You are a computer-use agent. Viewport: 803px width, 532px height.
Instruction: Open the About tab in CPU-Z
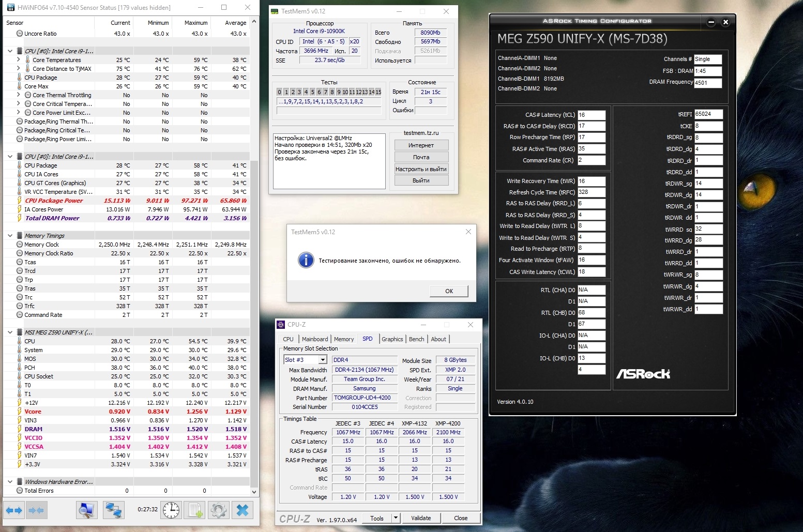[x=438, y=339]
